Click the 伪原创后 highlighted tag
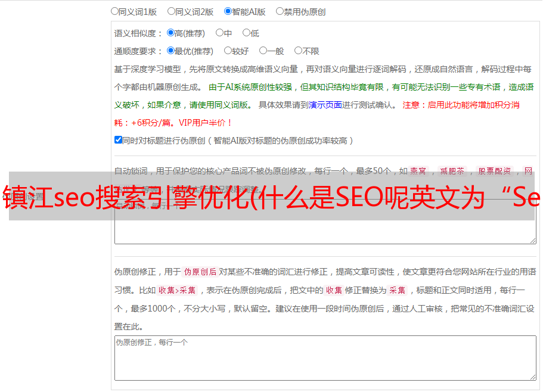 [x=200, y=272]
